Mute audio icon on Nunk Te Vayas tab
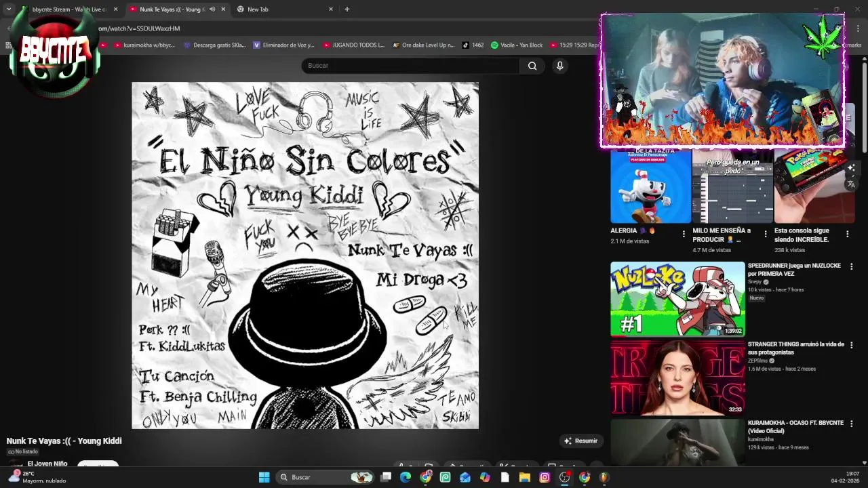868x488 pixels. (212, 9)
